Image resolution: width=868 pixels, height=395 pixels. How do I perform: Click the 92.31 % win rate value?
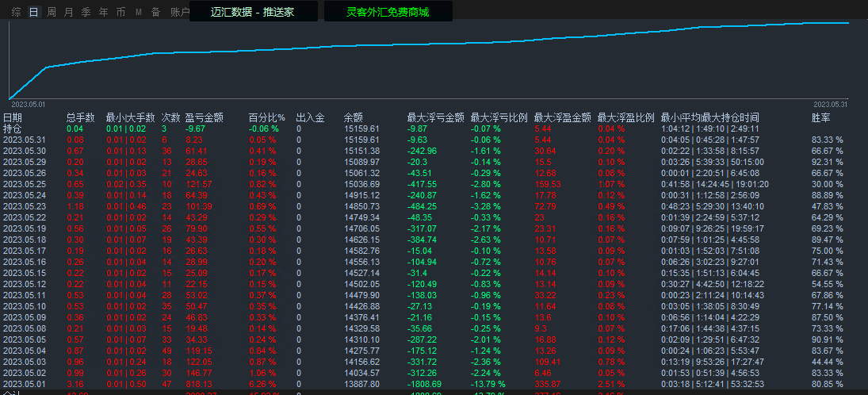[x=827, y=162]
